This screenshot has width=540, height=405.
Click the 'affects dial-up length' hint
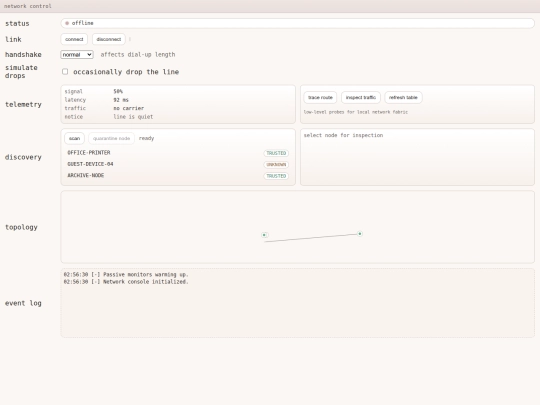point(138,54)
